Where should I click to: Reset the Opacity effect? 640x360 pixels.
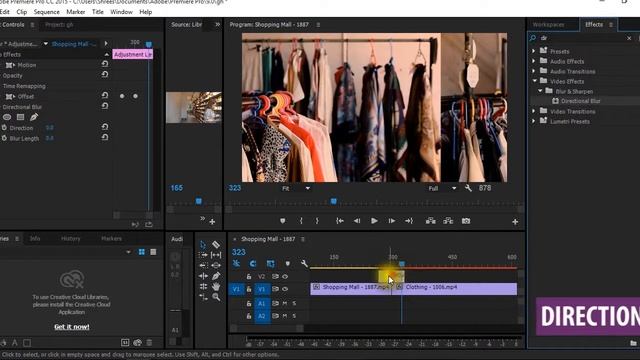(x=105, y=75)
